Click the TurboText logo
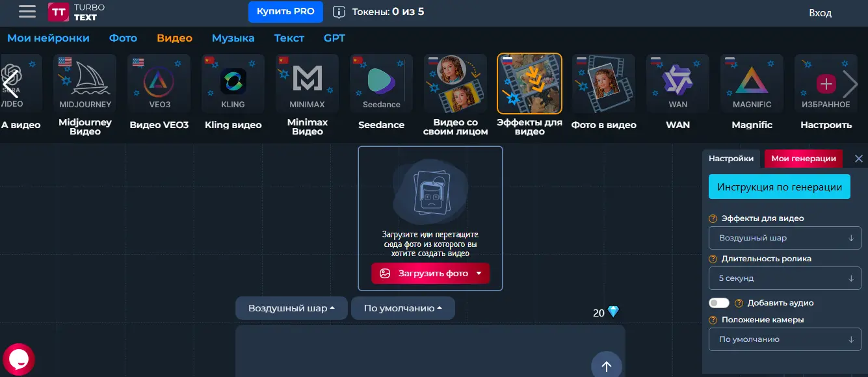Image resolution: width=868 pixels, height=377 pixels. (76, 12)
